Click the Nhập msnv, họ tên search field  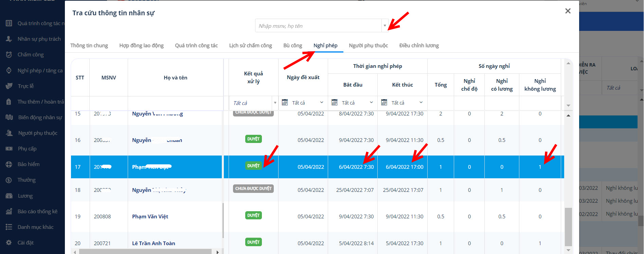318,26
